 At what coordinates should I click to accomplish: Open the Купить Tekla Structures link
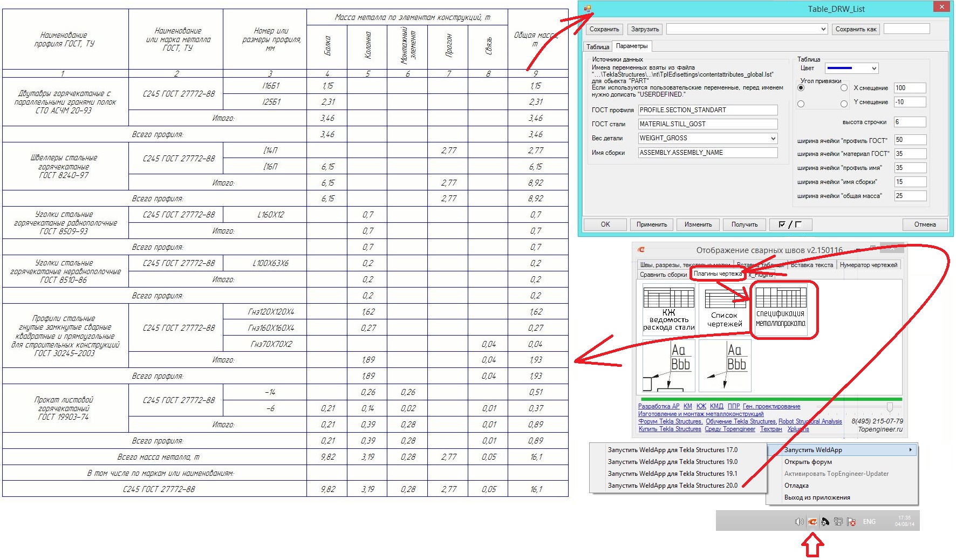coord(670,429)
